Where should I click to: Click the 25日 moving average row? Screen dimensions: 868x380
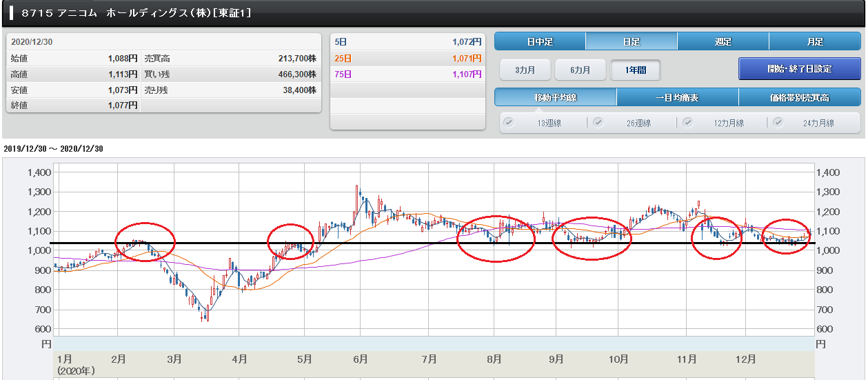(408, 58)
